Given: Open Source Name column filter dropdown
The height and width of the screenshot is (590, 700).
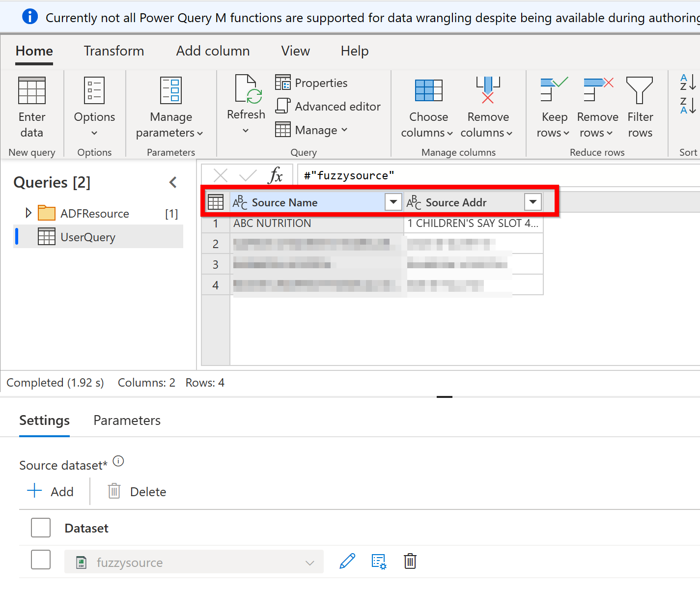Looking at the screenshot, I should pyautogui.click(x=393, y=202).
